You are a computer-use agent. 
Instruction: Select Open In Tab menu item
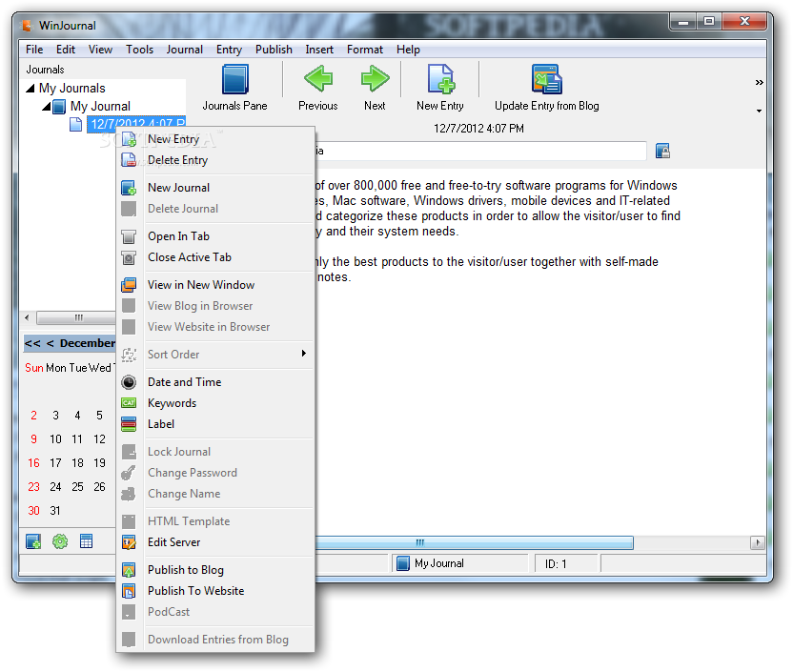[x=215, y=236]
